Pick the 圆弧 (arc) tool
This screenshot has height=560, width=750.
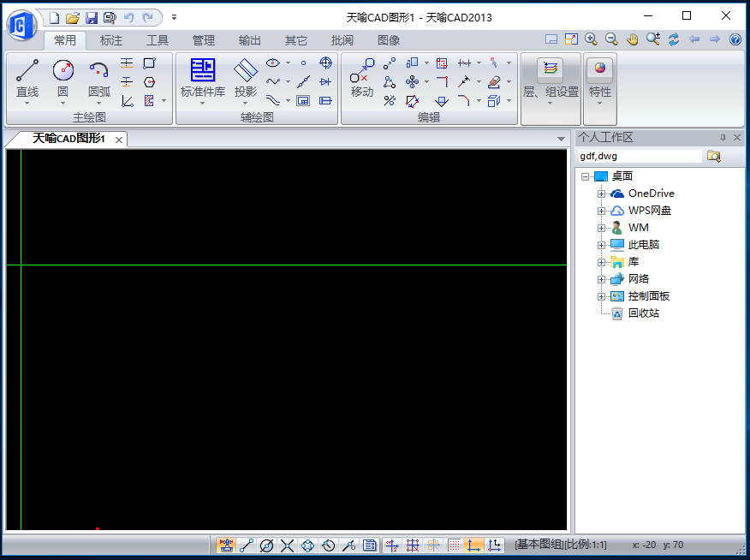click(98, 78)
